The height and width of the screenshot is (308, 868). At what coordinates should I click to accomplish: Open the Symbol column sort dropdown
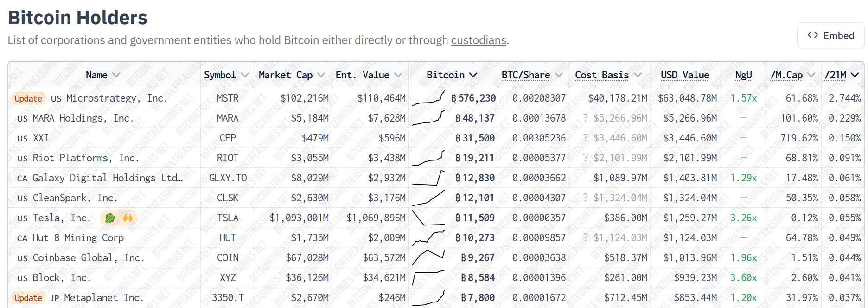tap(245, 75)
